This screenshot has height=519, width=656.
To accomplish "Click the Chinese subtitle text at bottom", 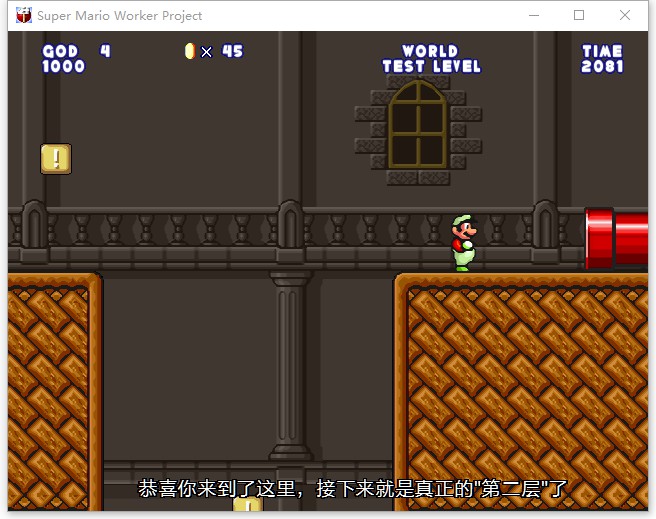I will 353,488.
